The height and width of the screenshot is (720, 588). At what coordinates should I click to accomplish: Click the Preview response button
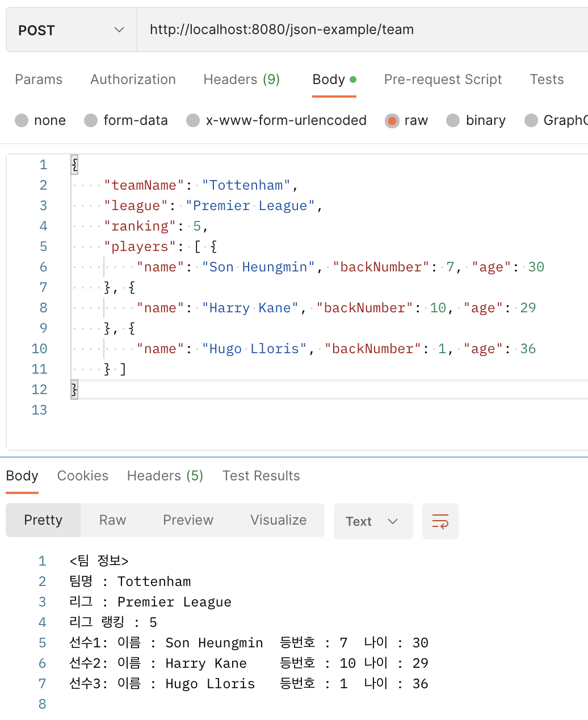point(188,520)
